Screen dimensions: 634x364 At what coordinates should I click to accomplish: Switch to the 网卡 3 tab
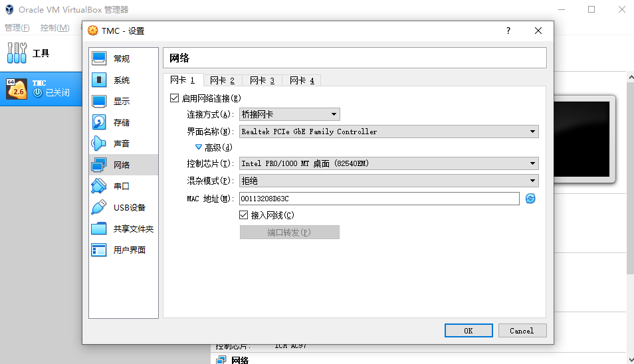tap(262, 80)
